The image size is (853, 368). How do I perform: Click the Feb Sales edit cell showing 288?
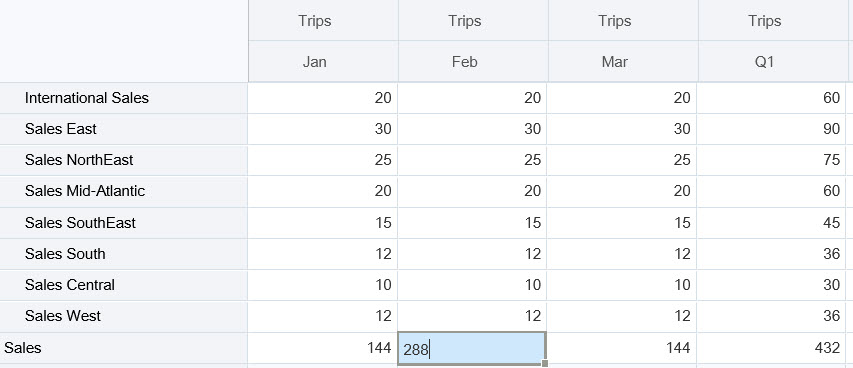click(472, 348)
